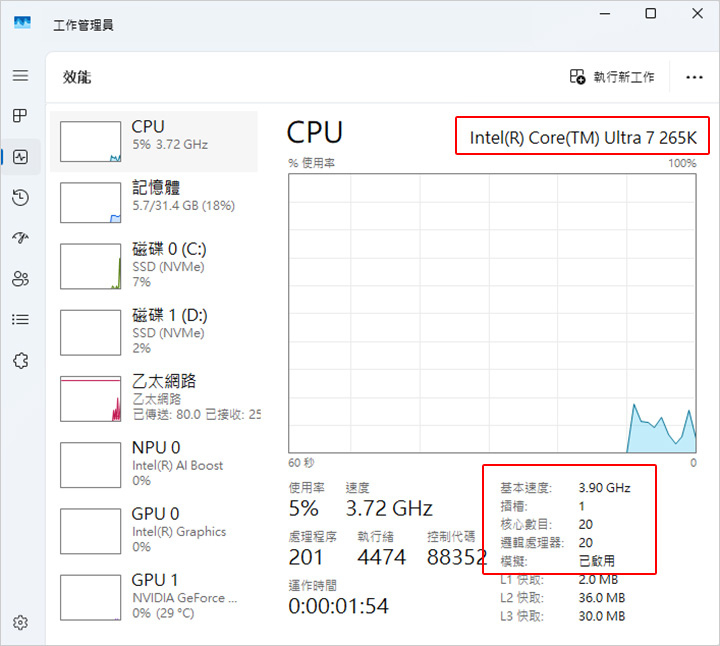Select 磁碟 0 (C:) disk entry
The height and width of the screenshot is (646, 720).
154,266
